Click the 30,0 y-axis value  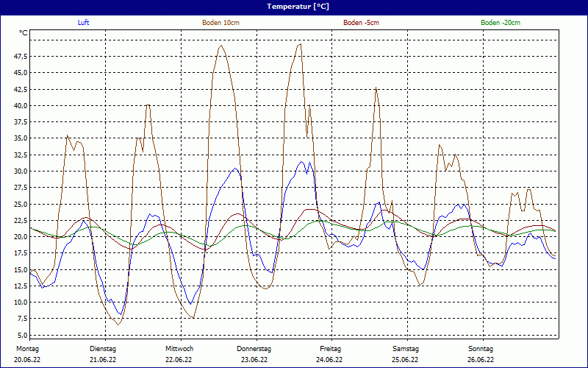21,171
